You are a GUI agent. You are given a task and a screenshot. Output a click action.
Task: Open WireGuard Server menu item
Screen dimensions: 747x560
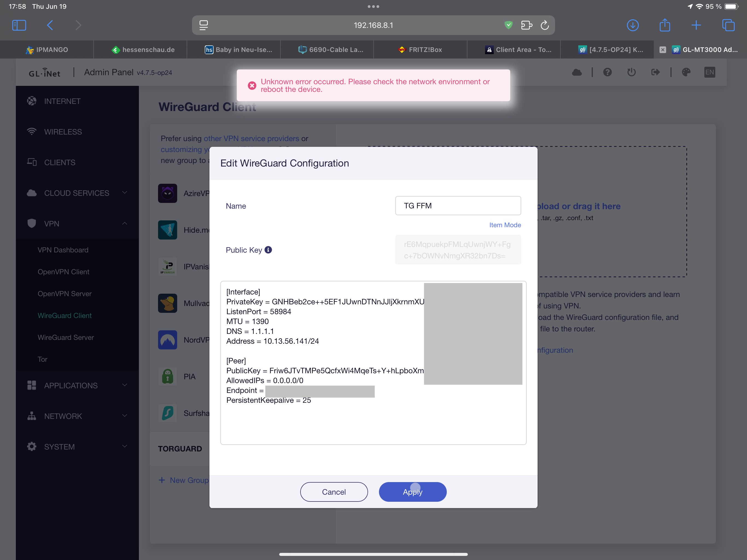[66, 337]
